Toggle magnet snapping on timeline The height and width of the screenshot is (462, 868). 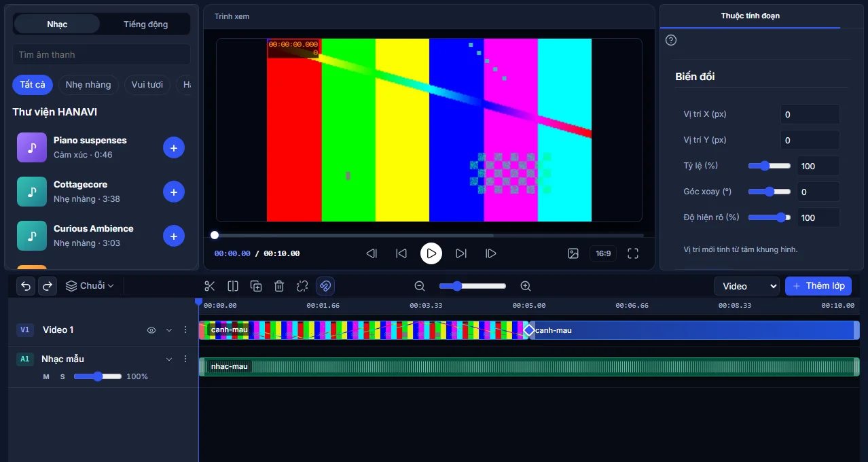325,286
